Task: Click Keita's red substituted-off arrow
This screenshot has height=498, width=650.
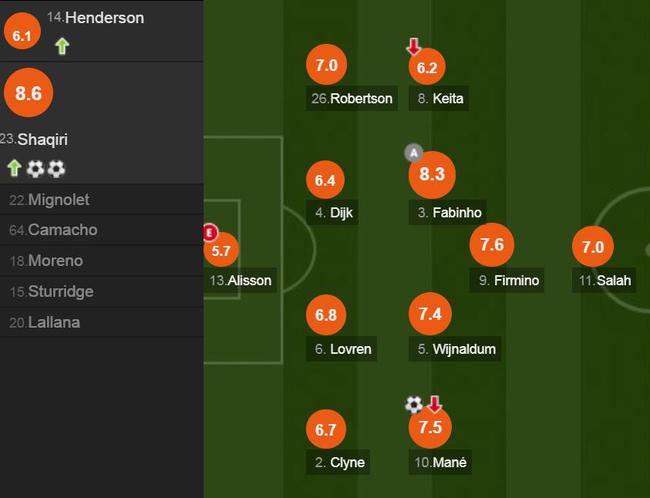Action: [413, 46]
